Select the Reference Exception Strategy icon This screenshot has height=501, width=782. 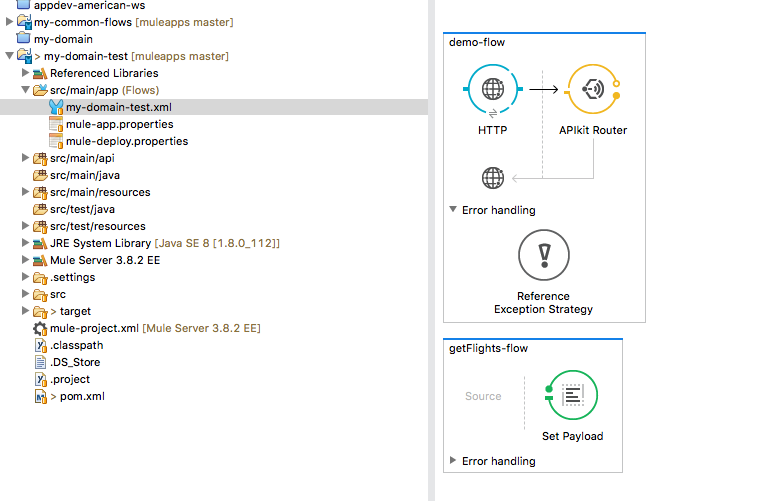pyautogui.click(x=544, y=255)
